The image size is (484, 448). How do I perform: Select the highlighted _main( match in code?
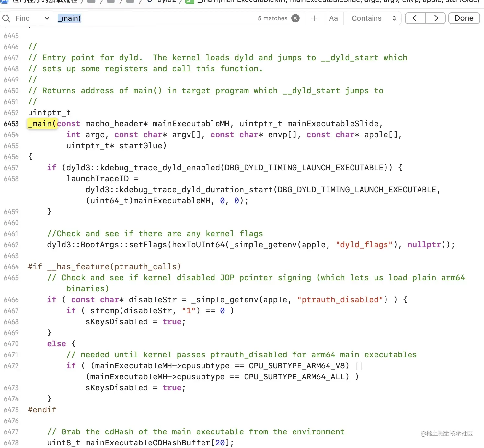42,124
